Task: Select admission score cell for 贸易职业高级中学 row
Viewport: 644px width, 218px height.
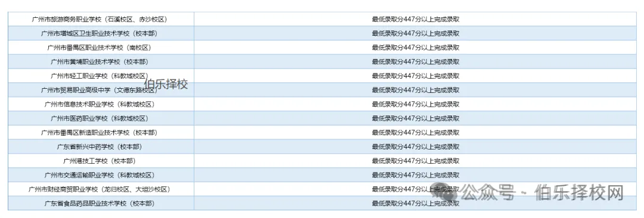Action: 415,90
